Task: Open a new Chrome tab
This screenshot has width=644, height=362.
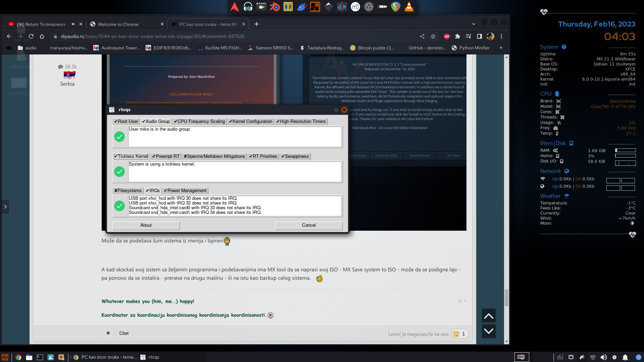Action: click(x=257, y=24)
